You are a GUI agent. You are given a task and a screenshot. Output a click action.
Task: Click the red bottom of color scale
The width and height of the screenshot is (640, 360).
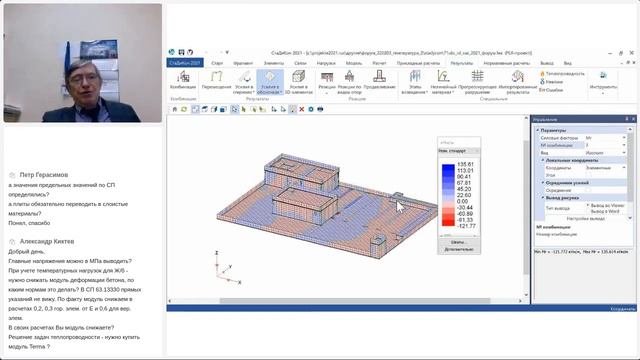point(448,223)
